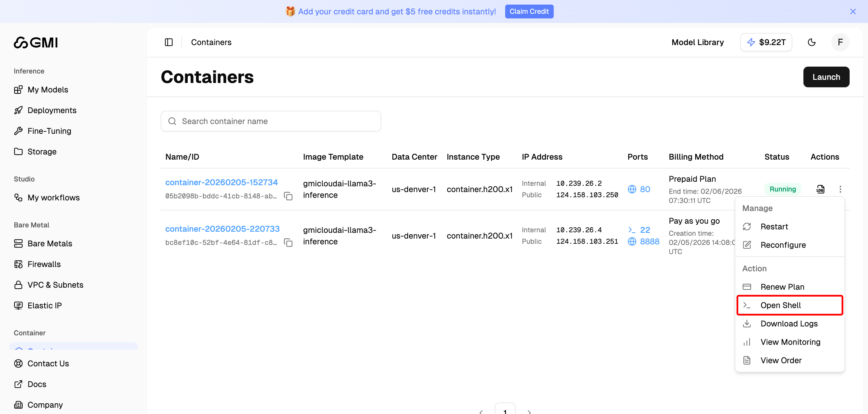This screenshot has width=868, height=414.
Task: Open container-20260205-152734 details
Action: point(221,182)
